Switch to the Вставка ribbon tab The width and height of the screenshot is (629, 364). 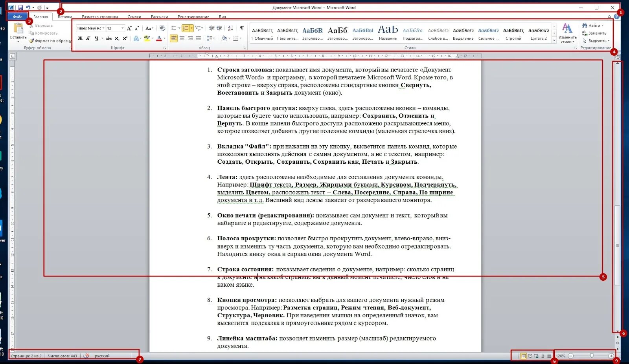tap(65, 17)
